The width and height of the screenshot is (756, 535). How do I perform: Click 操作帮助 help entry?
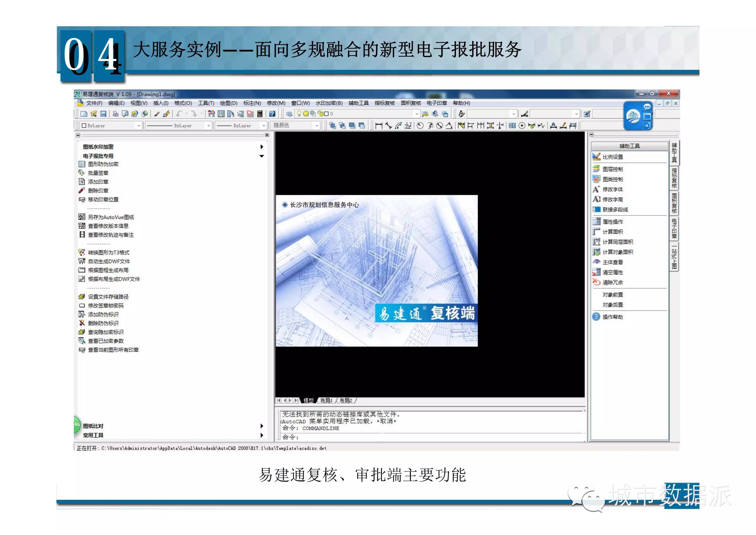click(x=613, y=317)
